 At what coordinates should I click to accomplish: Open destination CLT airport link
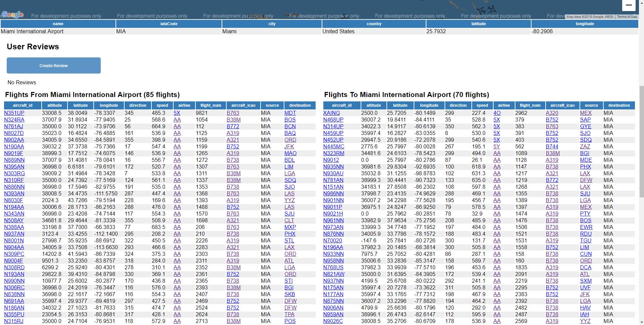coord(289,221)
